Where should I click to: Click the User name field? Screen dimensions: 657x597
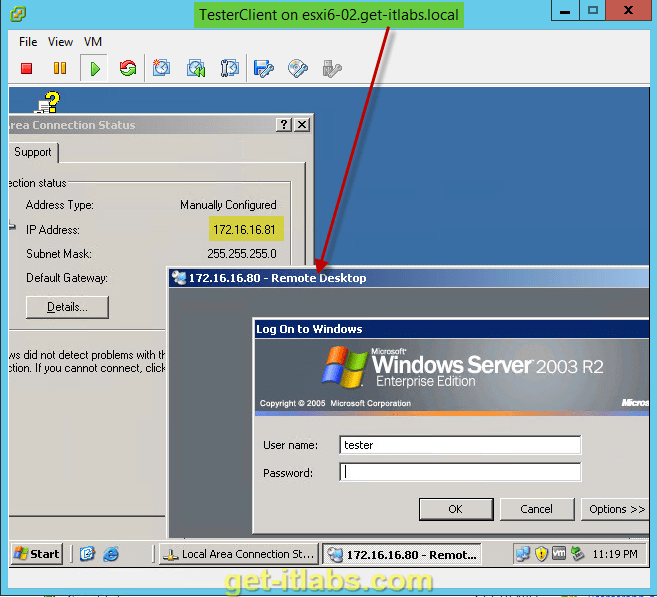click(x=460, y=445)
